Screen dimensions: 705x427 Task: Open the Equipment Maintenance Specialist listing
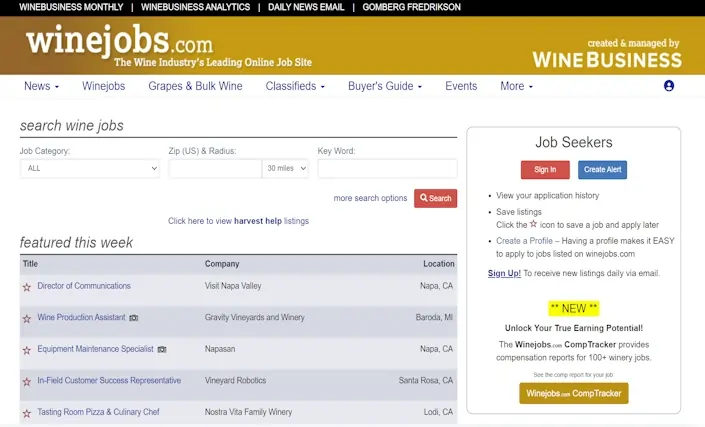pyautogui.click(x=95, y=349)
